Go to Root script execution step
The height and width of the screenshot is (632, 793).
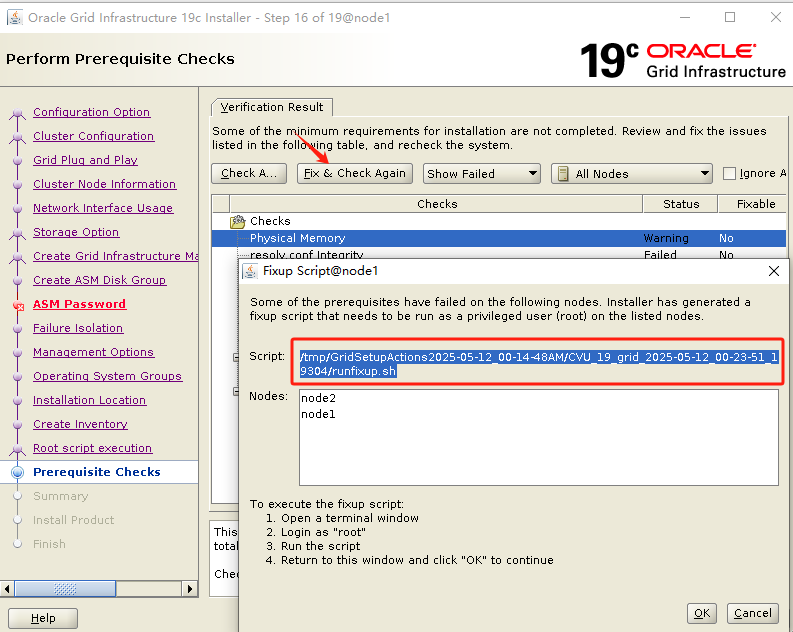(x=92, y=448)
